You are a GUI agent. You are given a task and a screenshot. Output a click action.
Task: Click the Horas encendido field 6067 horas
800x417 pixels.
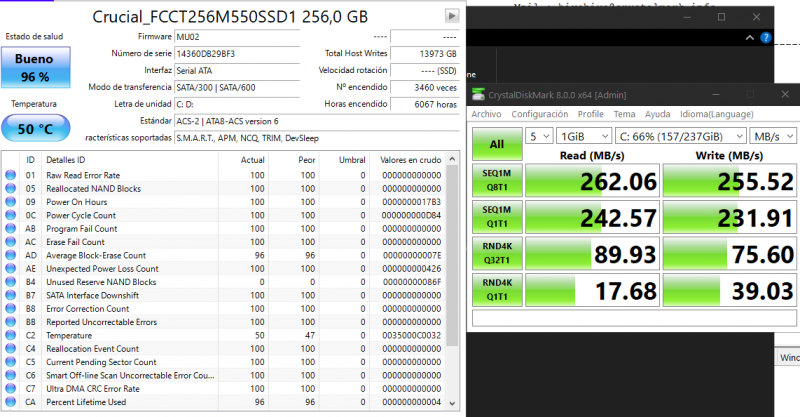pyautogui.click(x=425, y=104)
